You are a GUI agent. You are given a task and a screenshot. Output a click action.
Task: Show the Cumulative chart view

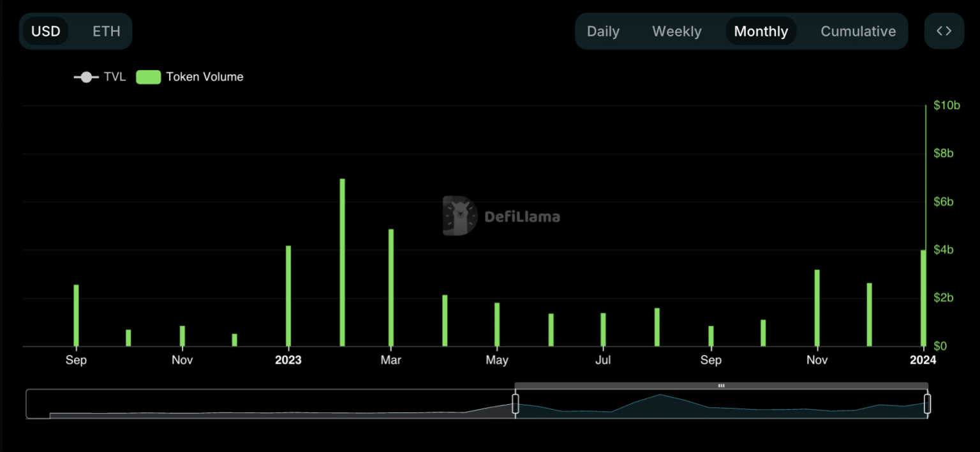tap(858, 31)
